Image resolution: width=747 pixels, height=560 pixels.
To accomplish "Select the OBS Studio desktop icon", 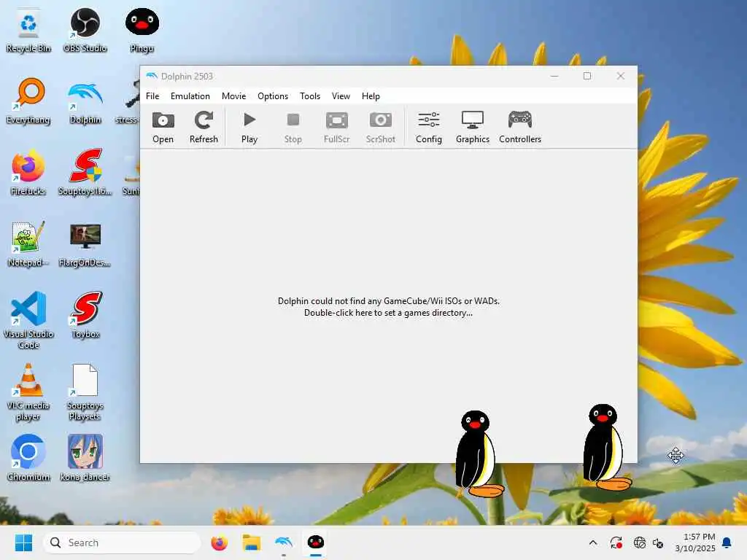I will pyautogui.click(x=85, y=31).
